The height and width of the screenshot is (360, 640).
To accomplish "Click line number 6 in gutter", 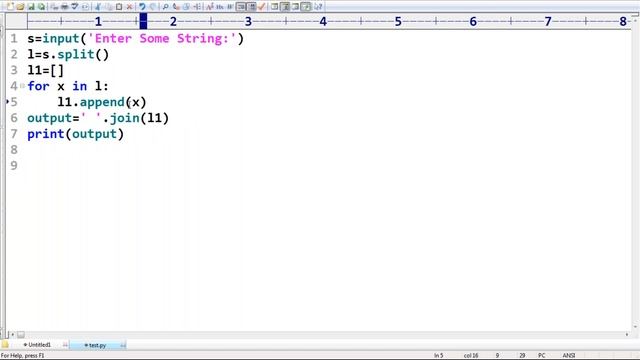I will click(x=14, y=118).
